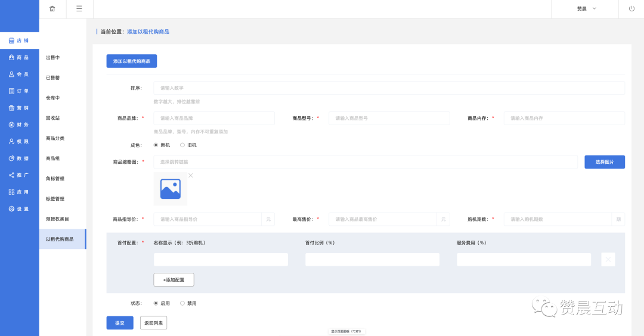Click the 提交 submit button
644x336 pixels.
click(120, 323)
